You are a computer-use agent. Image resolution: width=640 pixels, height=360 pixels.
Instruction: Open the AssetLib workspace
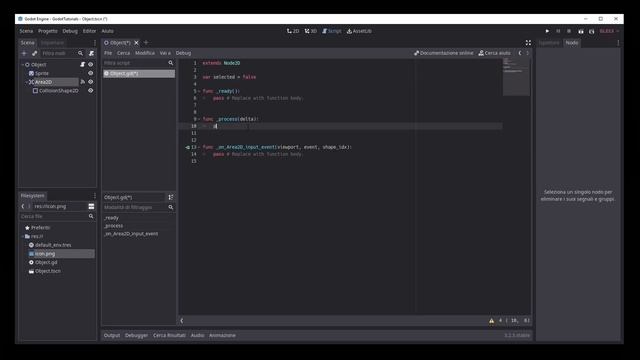coord(359,31)
